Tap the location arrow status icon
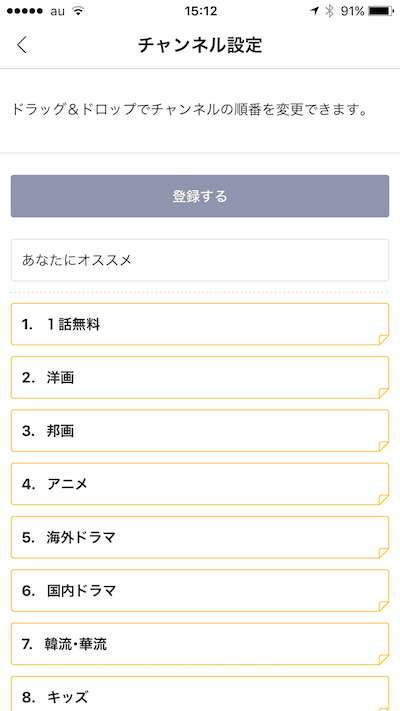The width and height of the screenshot is (400, 711). click(x=315, y=11)
